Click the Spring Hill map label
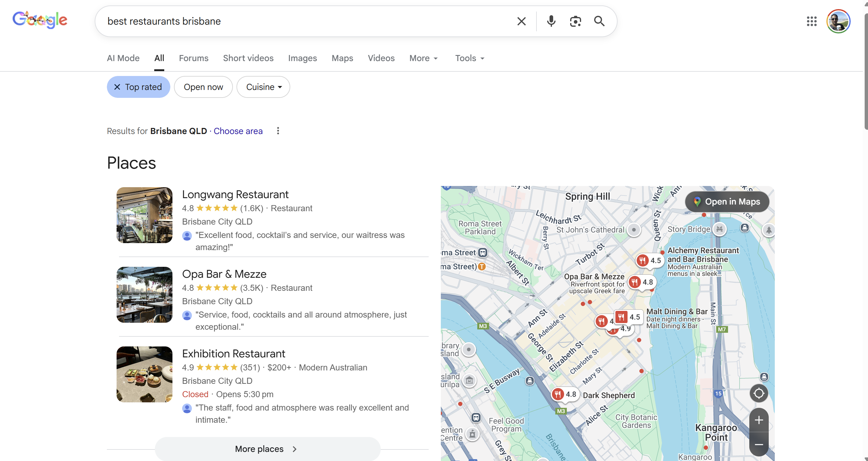 pyautogui.click(x=587, y=196)
